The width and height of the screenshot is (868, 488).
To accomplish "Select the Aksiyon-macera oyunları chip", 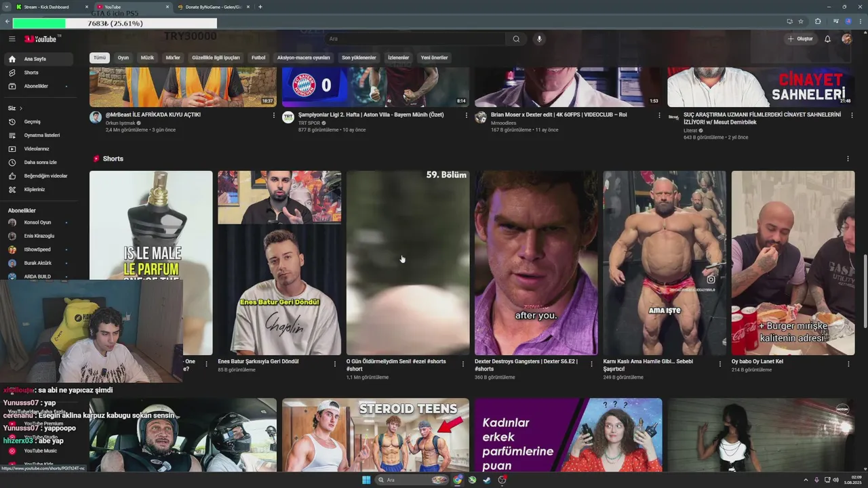I will 304,58.
